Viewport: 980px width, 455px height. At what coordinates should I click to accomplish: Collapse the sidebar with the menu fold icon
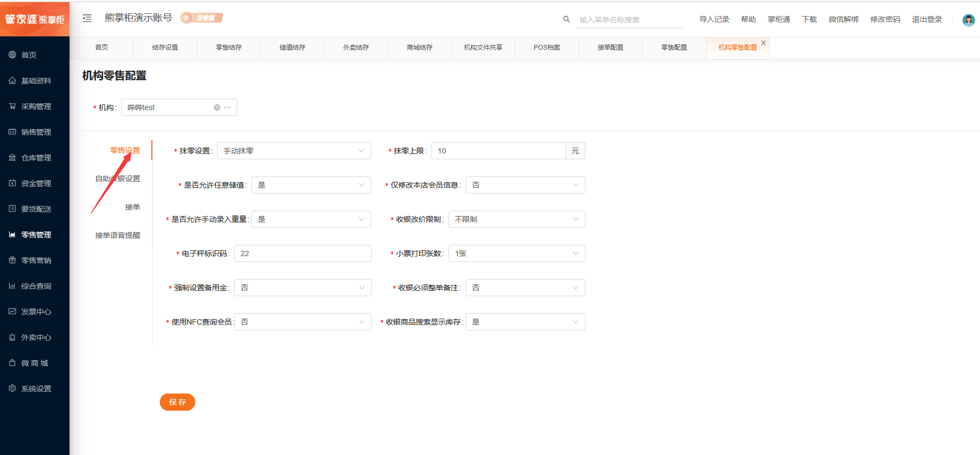[x=87, y=18]
